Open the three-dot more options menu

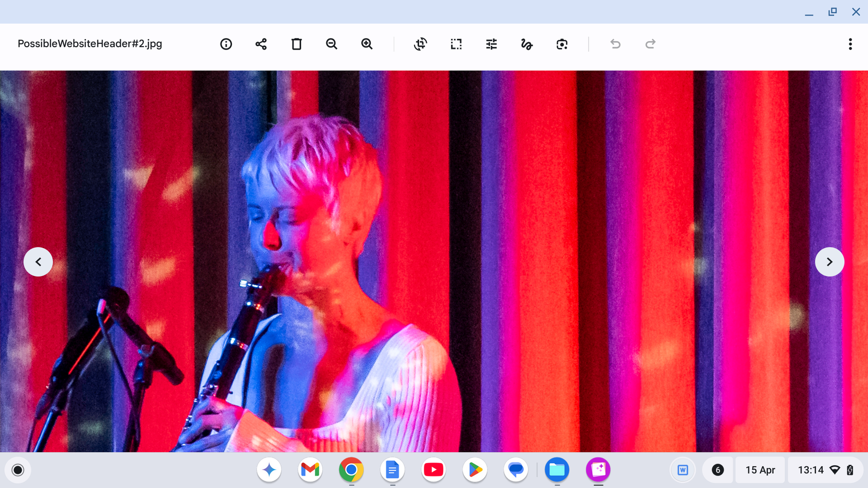click(850, 44)
